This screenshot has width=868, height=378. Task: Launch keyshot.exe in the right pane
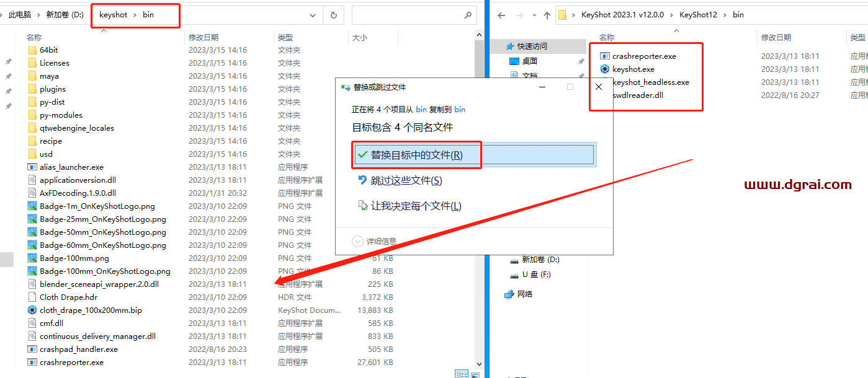coord(636,69)
